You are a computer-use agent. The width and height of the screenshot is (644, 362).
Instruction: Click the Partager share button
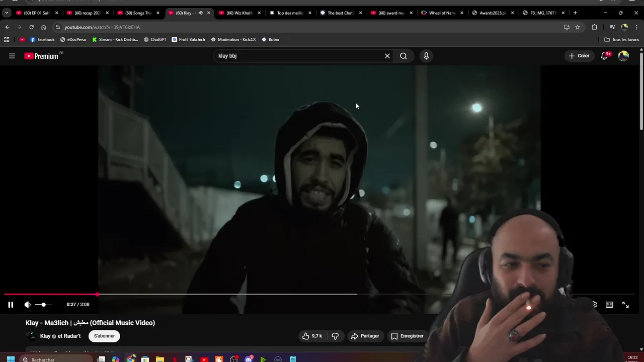pos(365,336)
